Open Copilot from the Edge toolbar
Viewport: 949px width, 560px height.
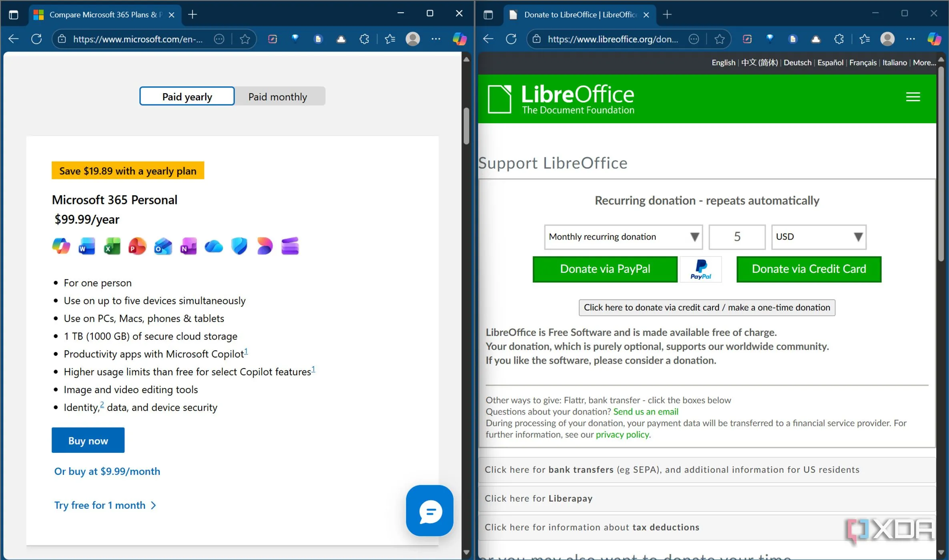pyautogui.click(x=459, y=39)
